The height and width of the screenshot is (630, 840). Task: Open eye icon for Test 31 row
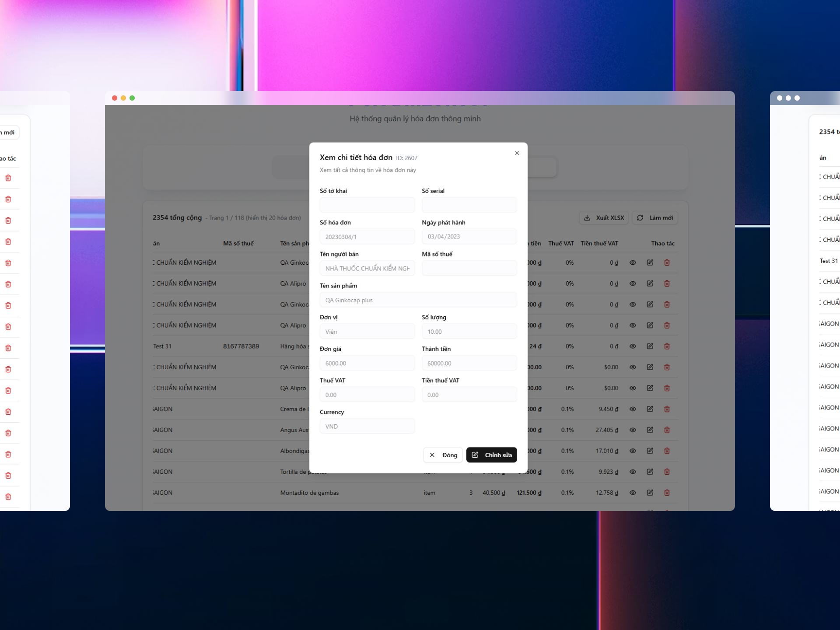633,346
